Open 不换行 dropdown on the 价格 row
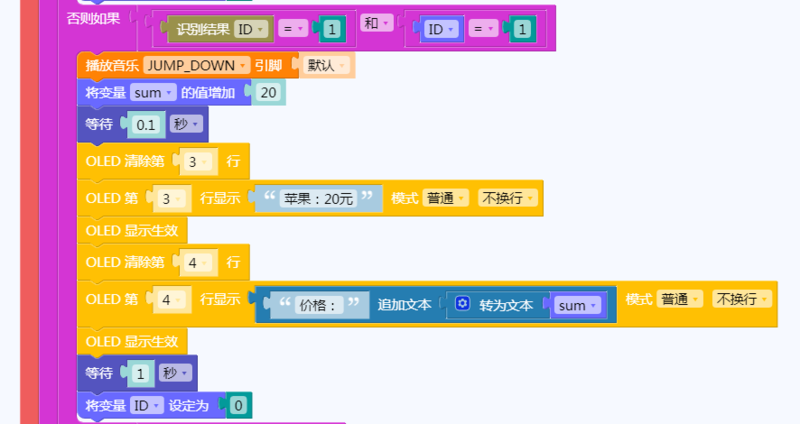Screen dimensions: 800x424 (x=741, y=299)
